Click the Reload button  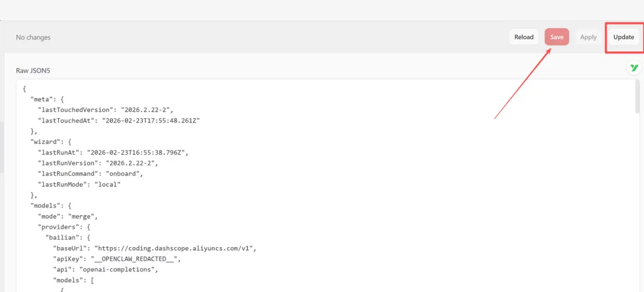point(524,37)
